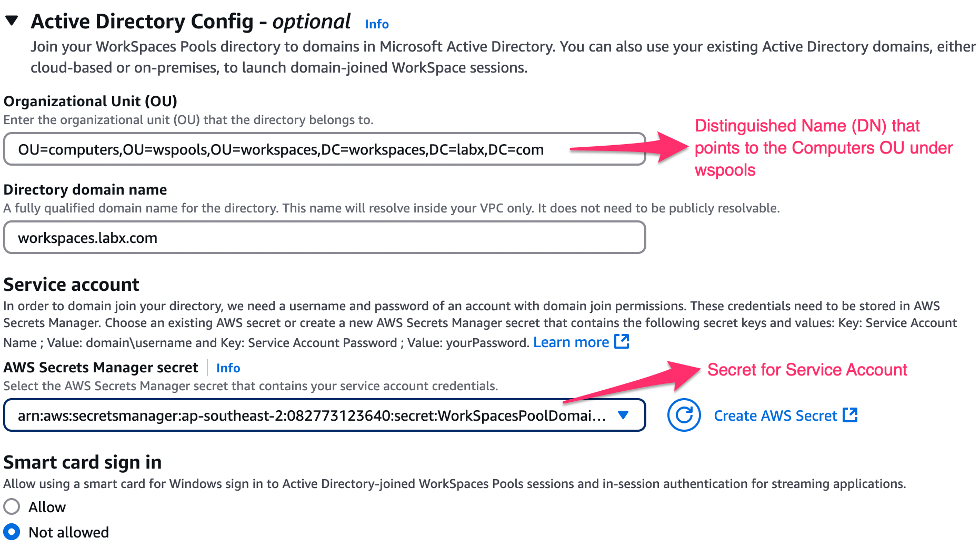The image size is (980, 548).
Task: Select Allow for smart card sign in
Action: pyautogui.click(x=12, y=507)
